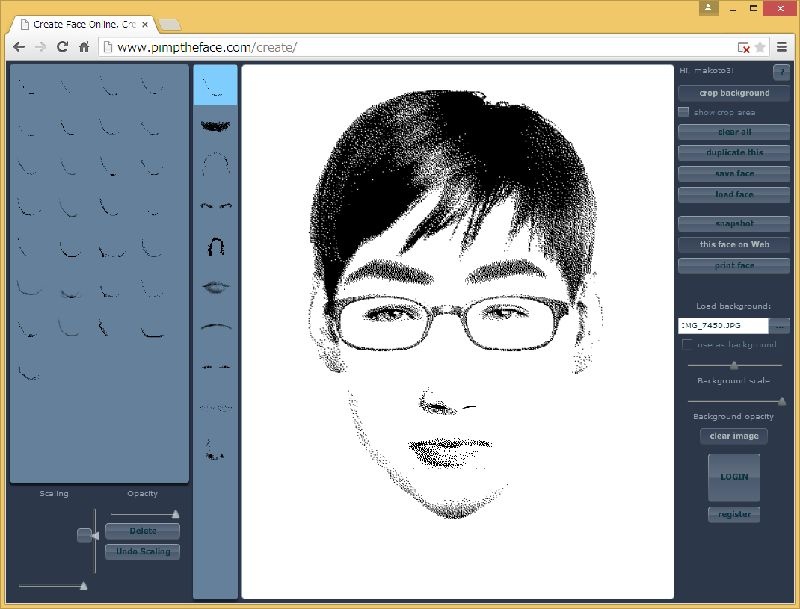Pick the hair outline category icon
The width and height of the screenshot is (800, 609).
click(215, 164)
